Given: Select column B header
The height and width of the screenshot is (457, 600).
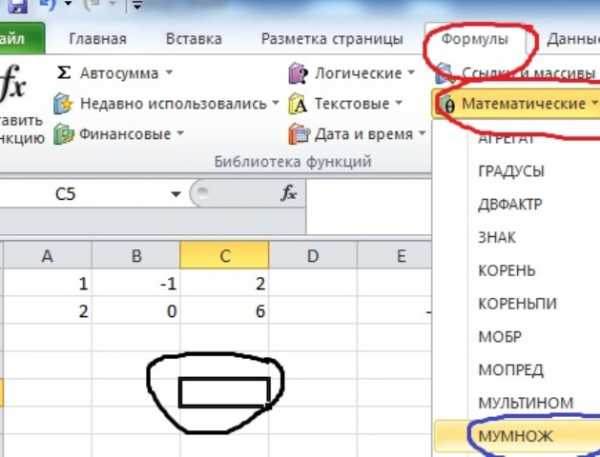Looking at the screenshot, I should (x=136, y=256).
